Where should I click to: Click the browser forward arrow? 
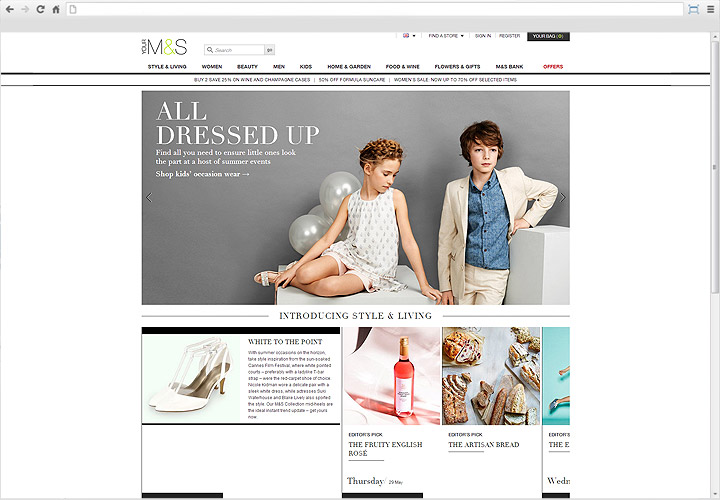pos(25,9)
